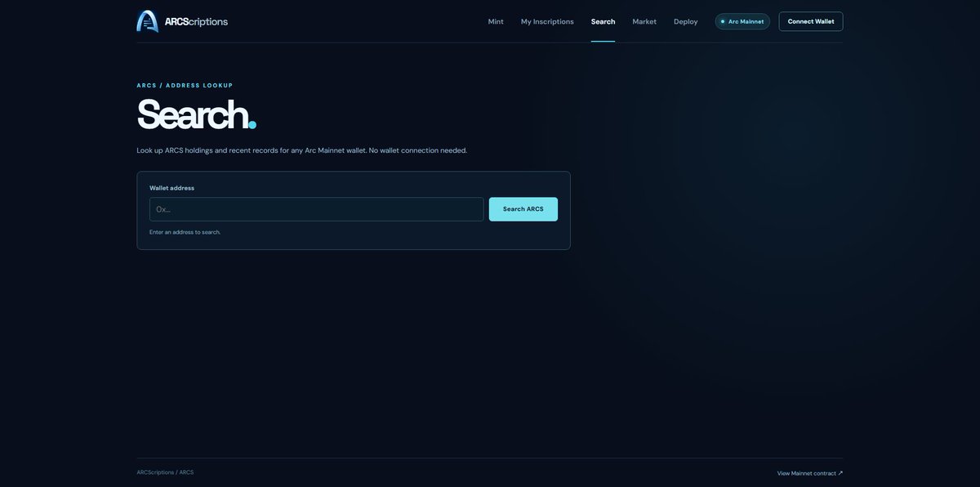Open the Mint page

click(x=496, y=21)
